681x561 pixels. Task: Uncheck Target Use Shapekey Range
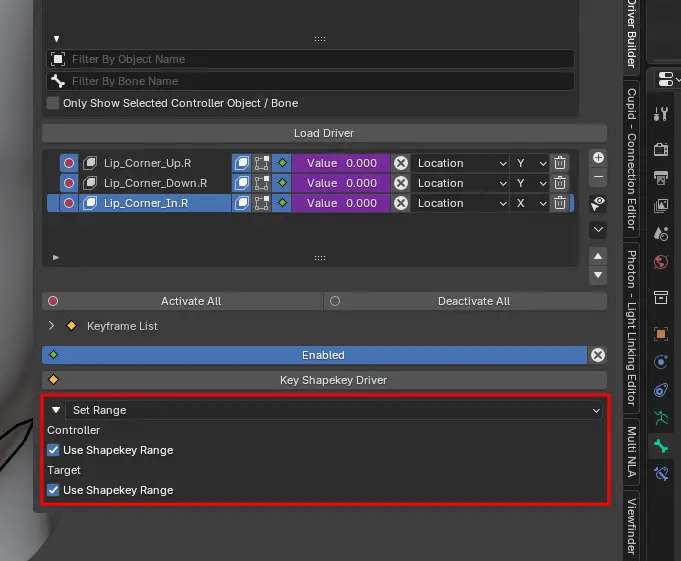(x=53, y=490)
